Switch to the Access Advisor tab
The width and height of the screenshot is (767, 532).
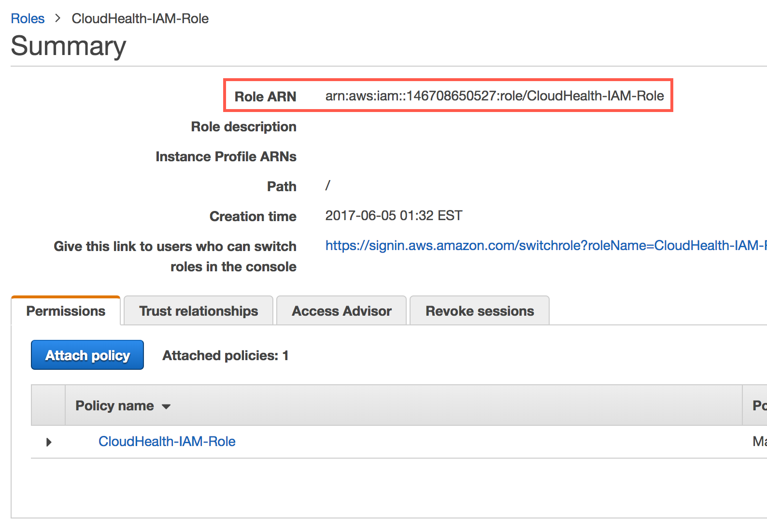point(341,311)
